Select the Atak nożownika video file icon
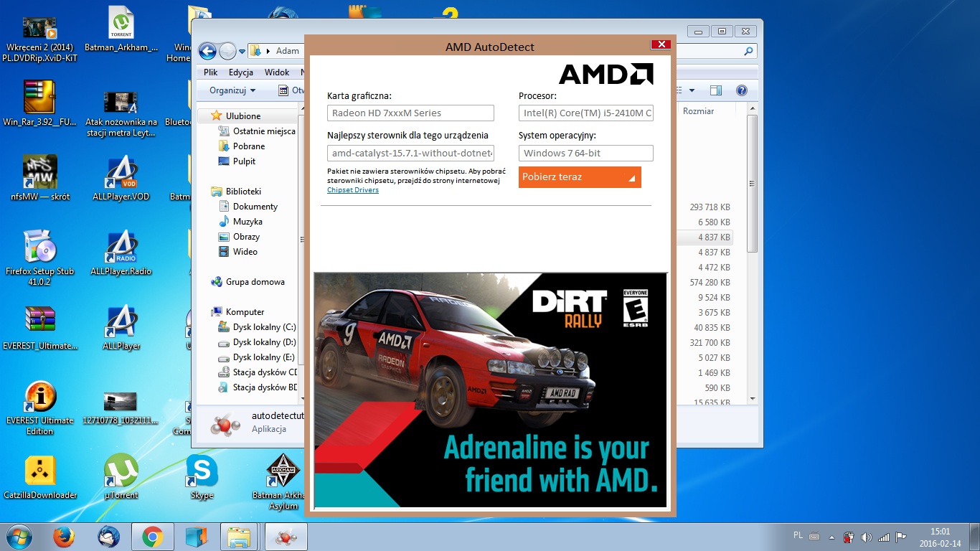This screenshot has width=980, height=551. 121,102
